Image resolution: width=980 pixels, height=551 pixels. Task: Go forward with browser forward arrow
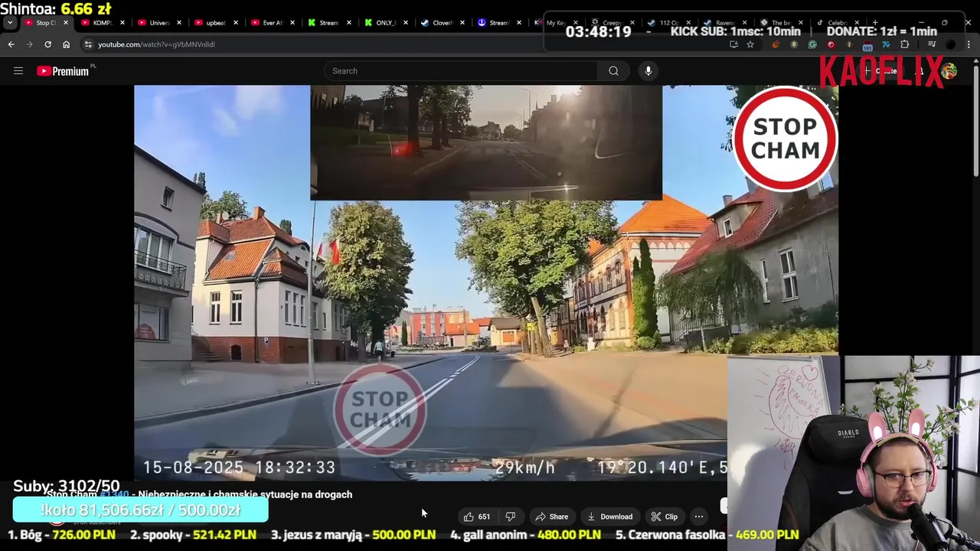[x=29, y=44]
